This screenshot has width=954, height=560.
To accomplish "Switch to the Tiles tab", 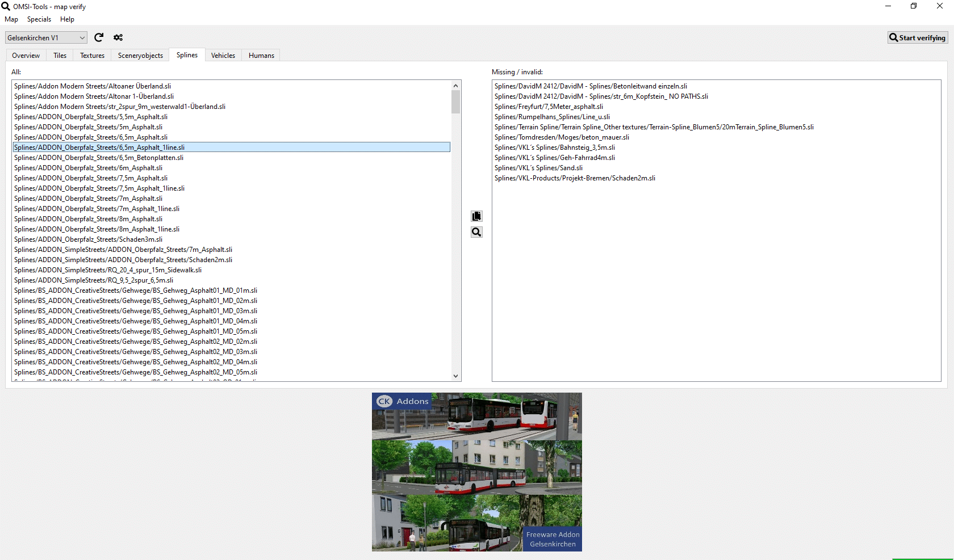I will [x=60, y=56].
